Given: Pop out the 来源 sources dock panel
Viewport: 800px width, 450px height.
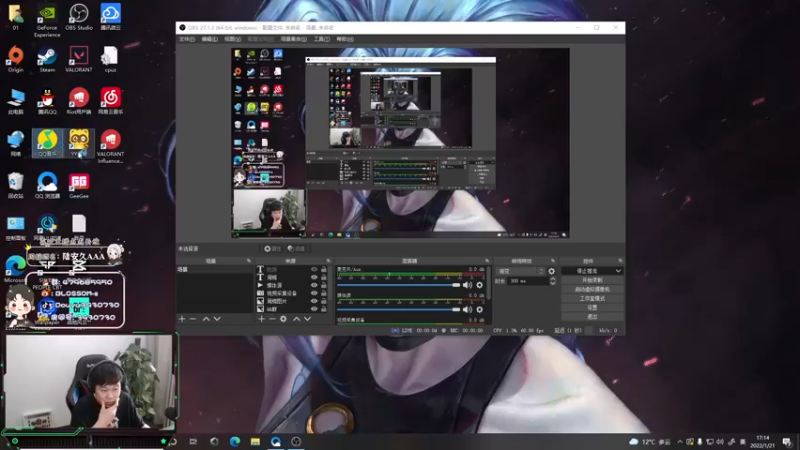Looking at the screenshot, I should 328,261.
